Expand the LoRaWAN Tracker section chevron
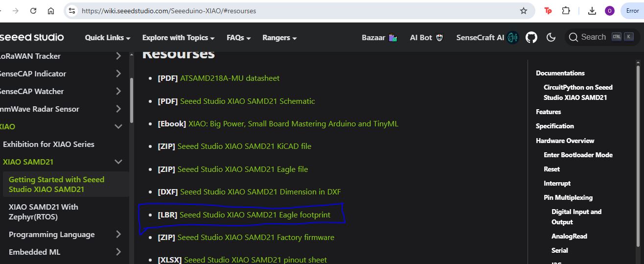The width and height of the screenshot is (644, 264). 118,56
